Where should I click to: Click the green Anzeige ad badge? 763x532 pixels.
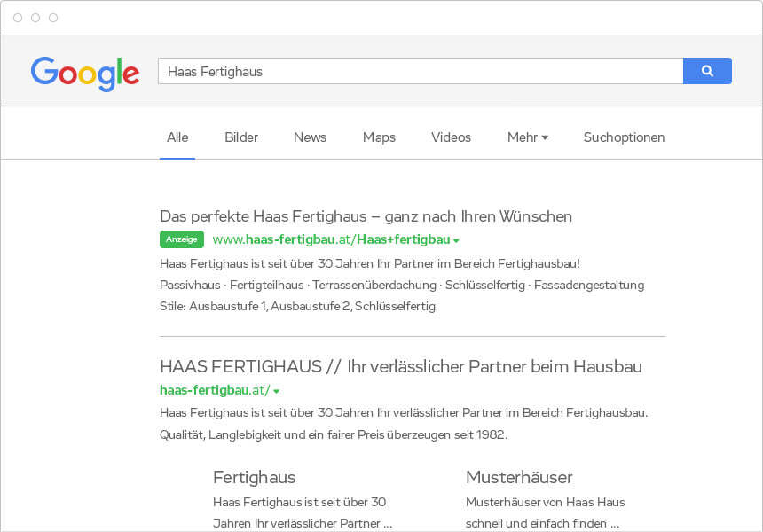[x=182, y=239]
